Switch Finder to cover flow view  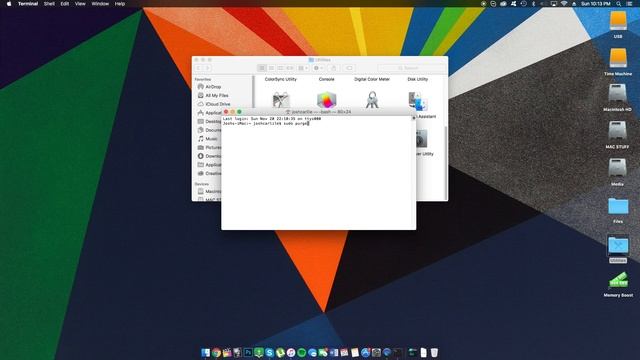click(290, 68)
